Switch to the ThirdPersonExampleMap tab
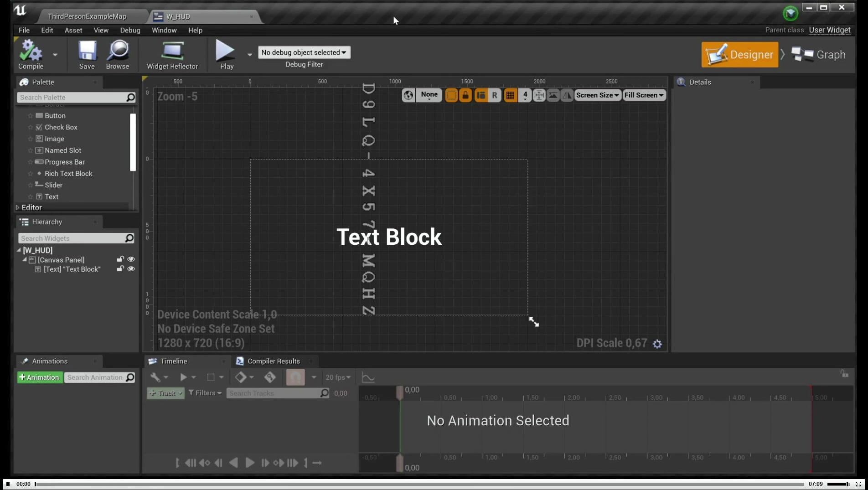868x490 pixels. pyautogui.click(x=87, y=16)
